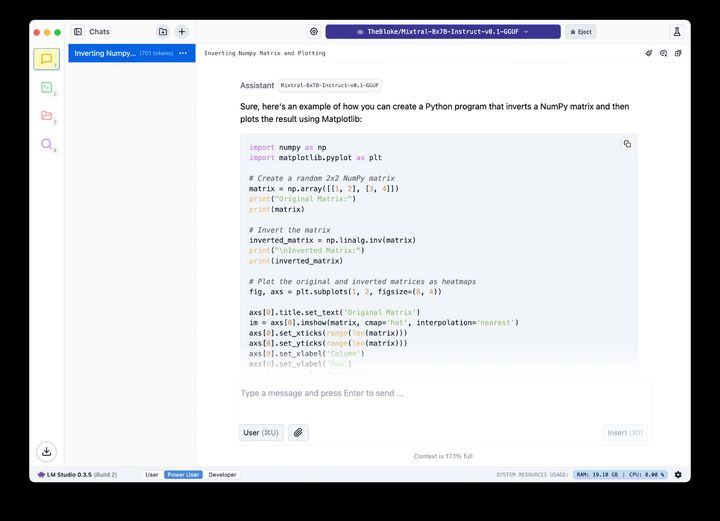Copy the code block to clipboard
This screenshot has width=720, height=521.
click(627, 144)
